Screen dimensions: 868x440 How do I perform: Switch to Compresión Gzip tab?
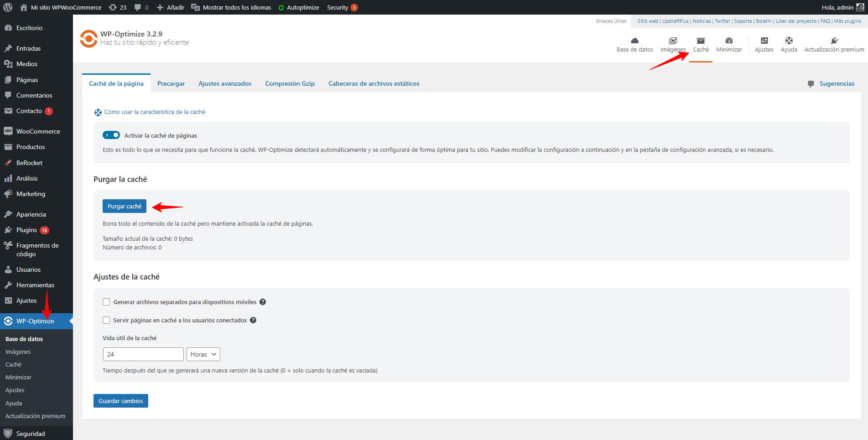pos(290,83)
